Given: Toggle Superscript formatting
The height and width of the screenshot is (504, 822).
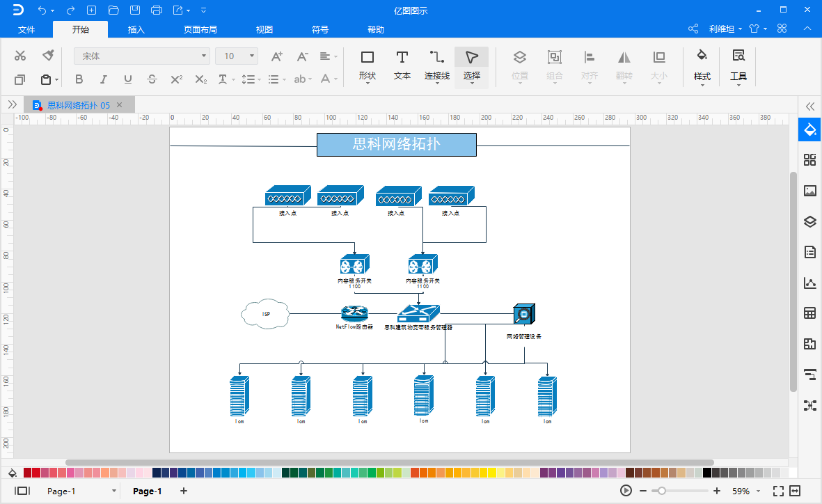Looking at the screenshot, I should (x=177, y=79).
